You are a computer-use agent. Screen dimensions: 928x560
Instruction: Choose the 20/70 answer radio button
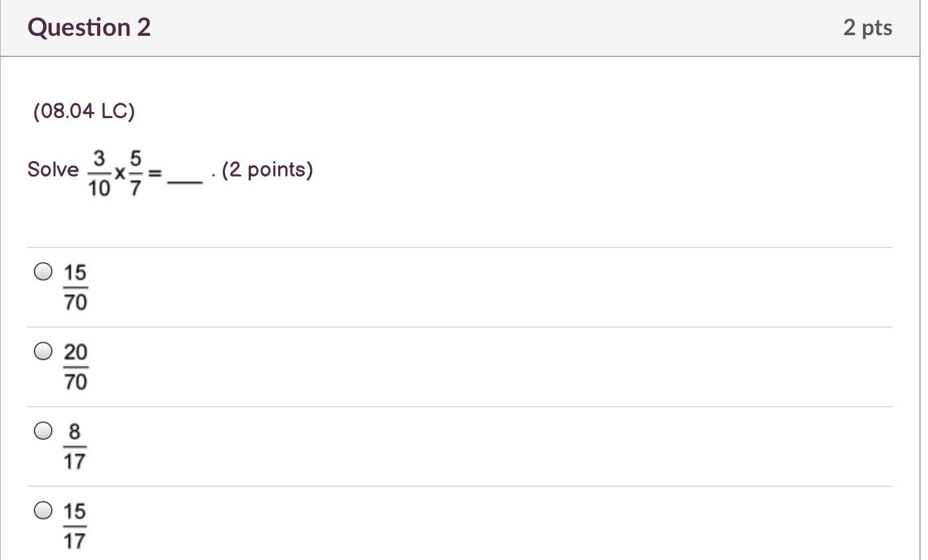point(43,351)
